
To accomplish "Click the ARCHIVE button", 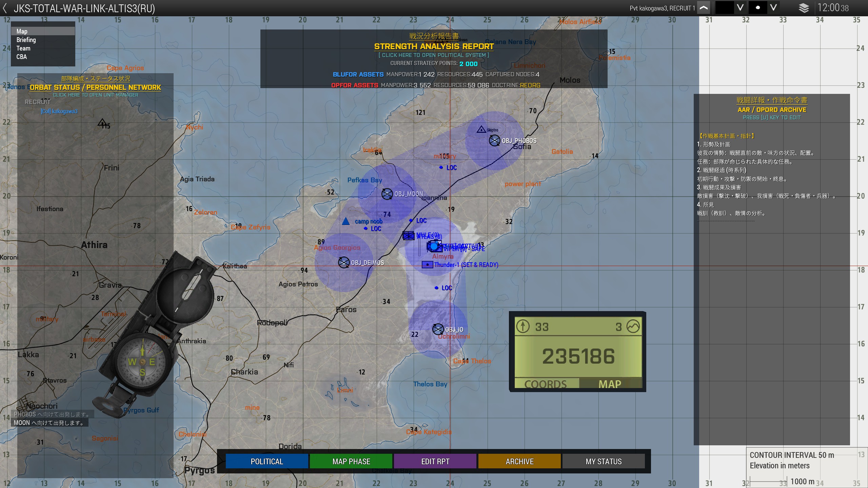I will tap(519, 461).
